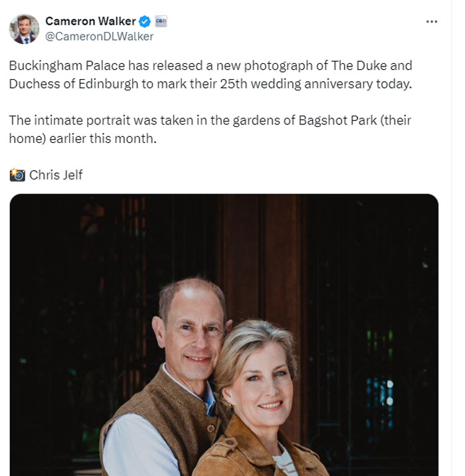Click the blue verified checkmark badge

click(145, 21)
